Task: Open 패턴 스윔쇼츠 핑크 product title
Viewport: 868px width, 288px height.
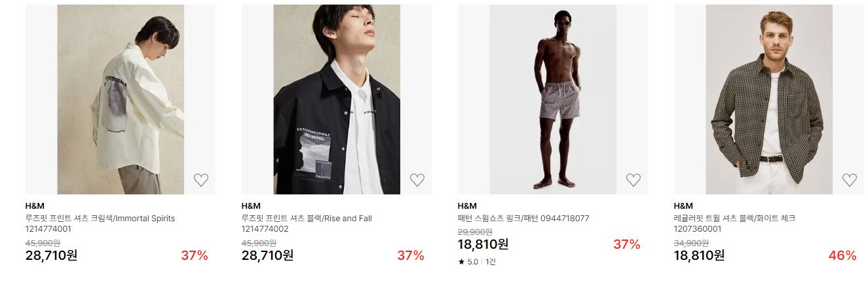Action: (523, 219)
